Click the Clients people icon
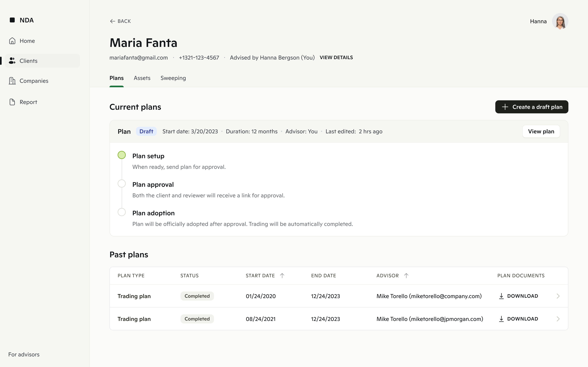The width and height of the screenshot is (588, 367). click(12, 61)
